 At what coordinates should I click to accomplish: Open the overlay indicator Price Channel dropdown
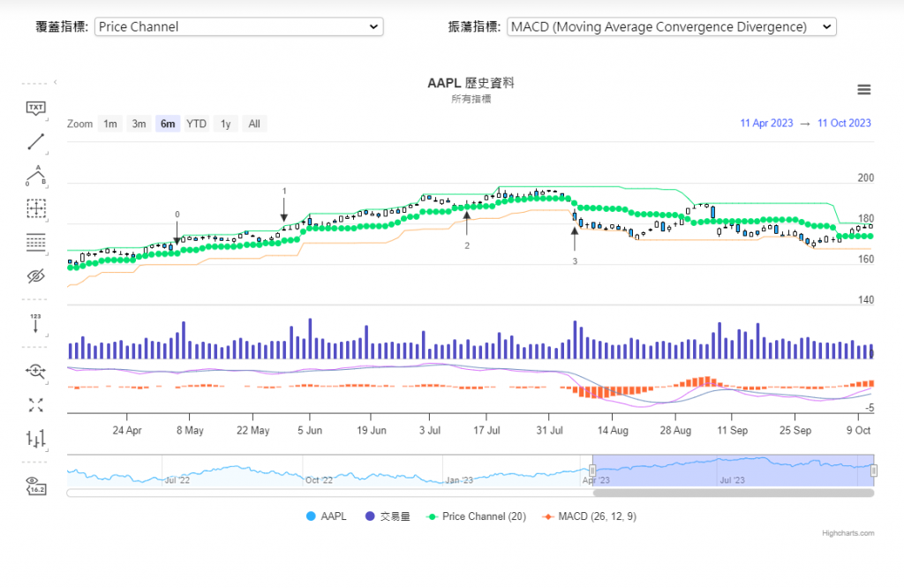pyautogui.click(x=238, y=26)
